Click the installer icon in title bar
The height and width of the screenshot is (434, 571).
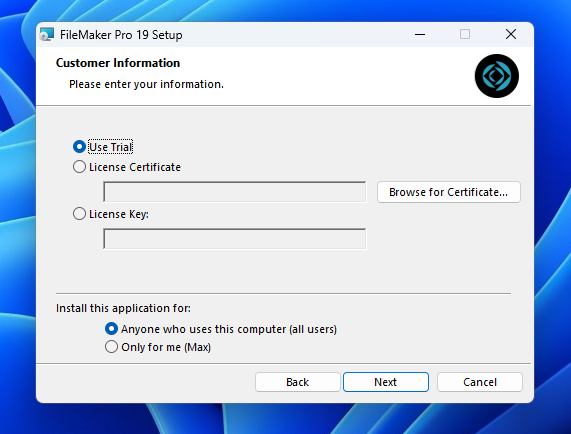point(47,34)
